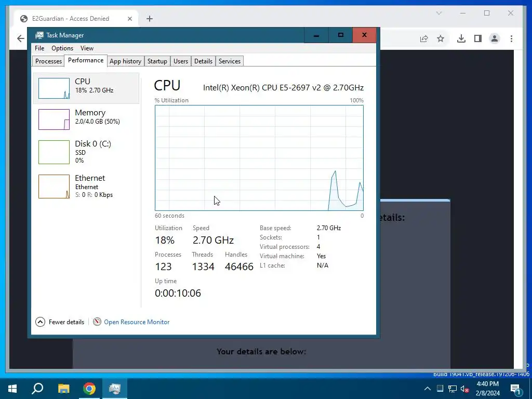
Task: Click the 0:00:10:06 up time value
Action: tap(178, 293)
